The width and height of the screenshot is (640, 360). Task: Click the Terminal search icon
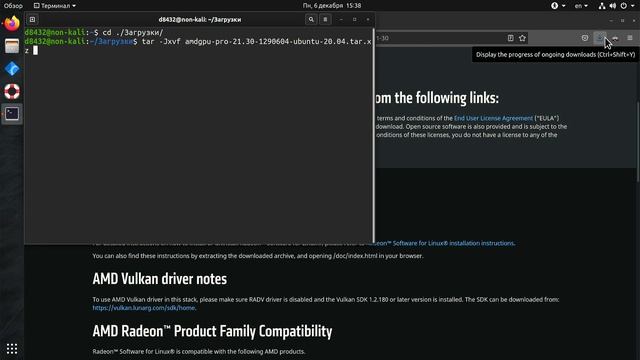click(311, 19)
